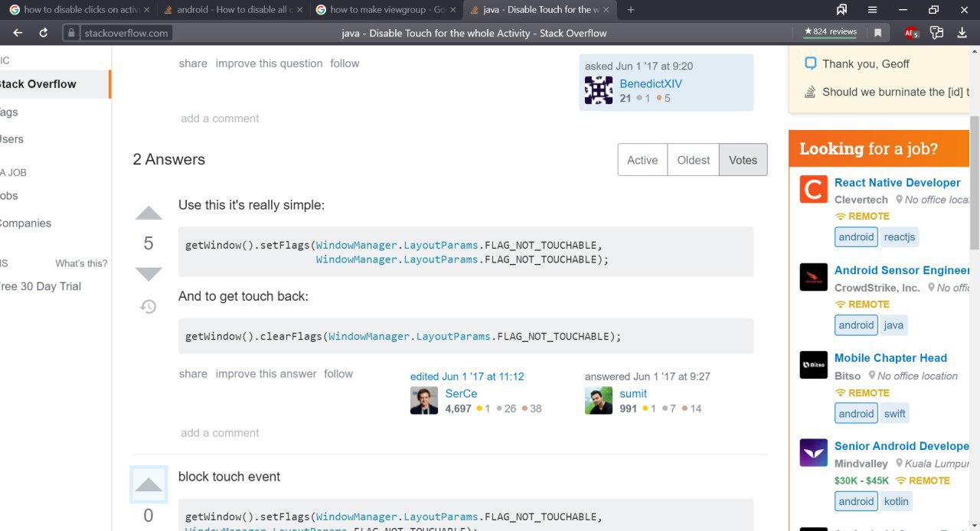Open the 824 reviews site rating

[830, 32]
